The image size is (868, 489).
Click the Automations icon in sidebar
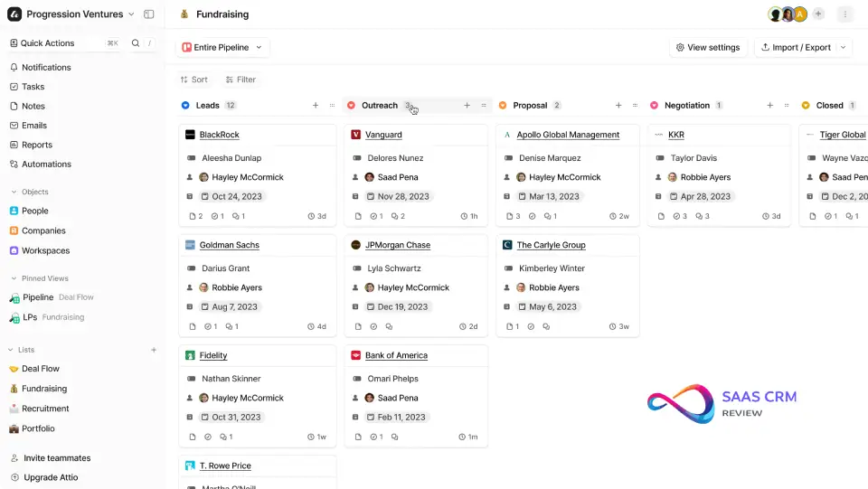(14, 165)
